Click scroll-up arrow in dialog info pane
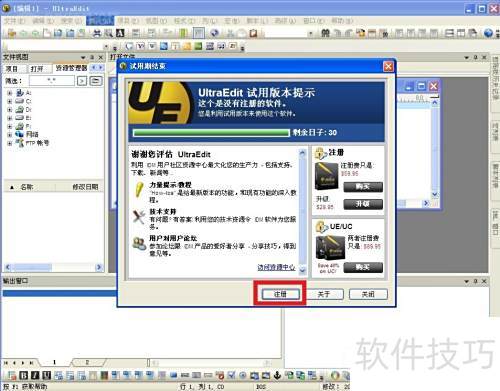Screen dimensions: 500x391 302,153
